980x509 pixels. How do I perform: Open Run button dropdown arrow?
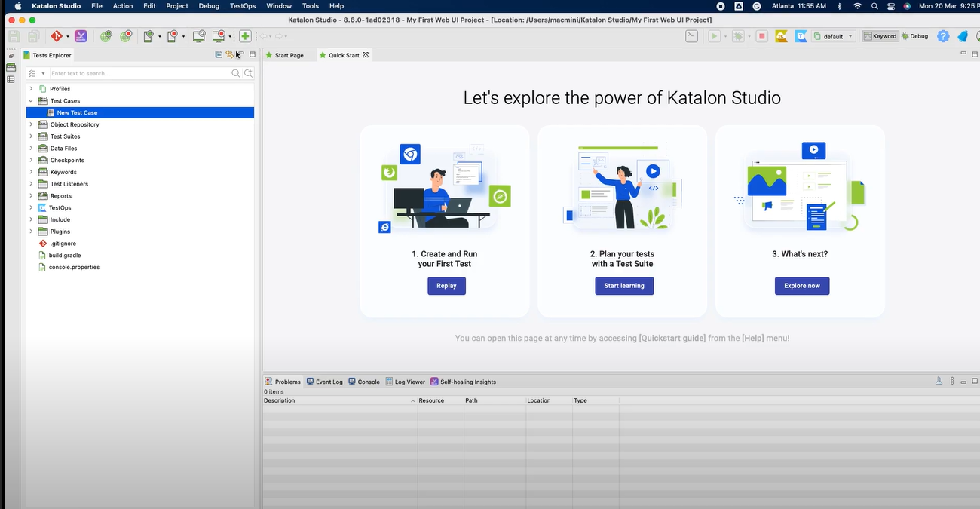coord(725,36)
